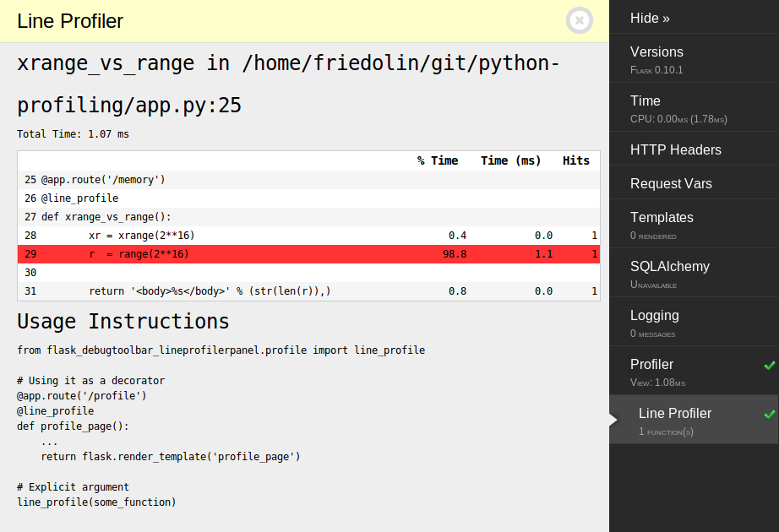Click the % Time column header
The width and height of the screenshot is (779, 532).
[x=437, y=160]
